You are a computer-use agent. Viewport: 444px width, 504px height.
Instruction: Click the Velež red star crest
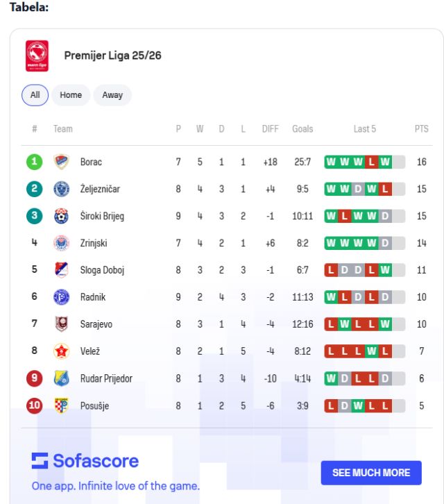(62, 351)
